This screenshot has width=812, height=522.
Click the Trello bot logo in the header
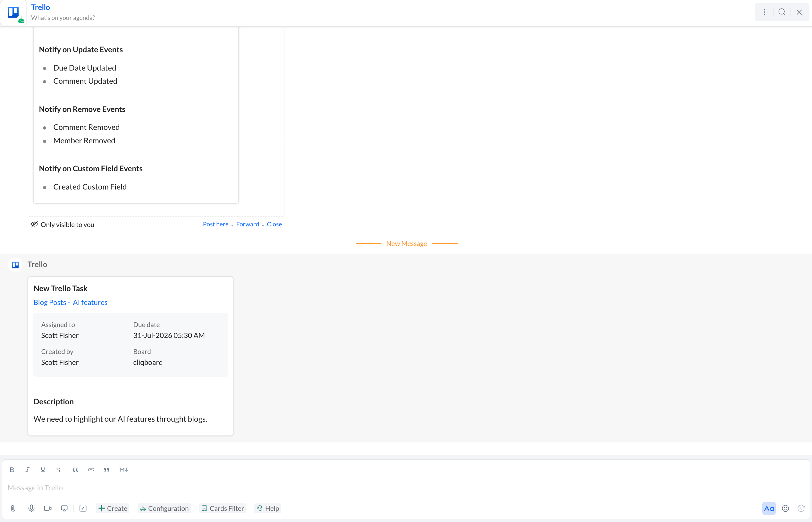(13, 12)
